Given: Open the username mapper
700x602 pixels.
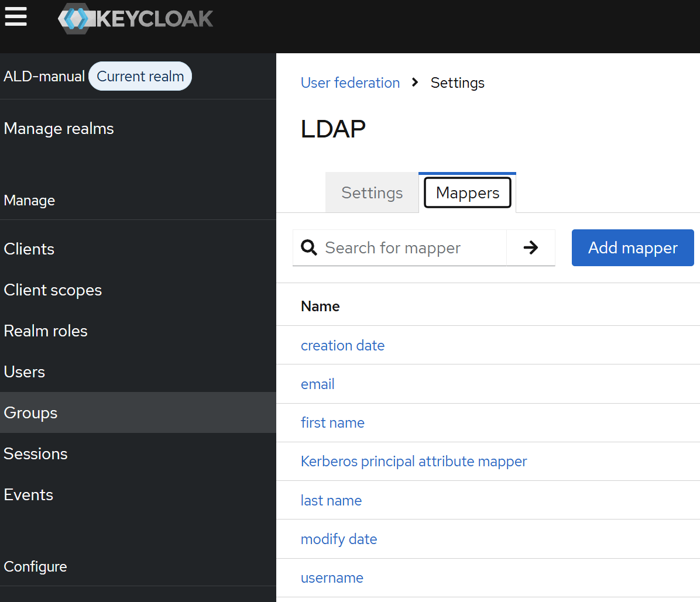Looking at the screenshot, I should (x=332, y=578).
